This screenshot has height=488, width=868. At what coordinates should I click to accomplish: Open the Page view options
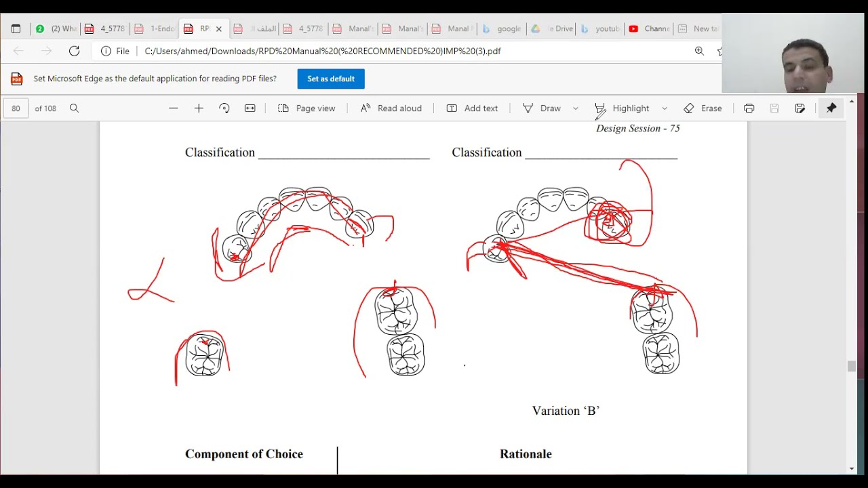click(307, 108)
